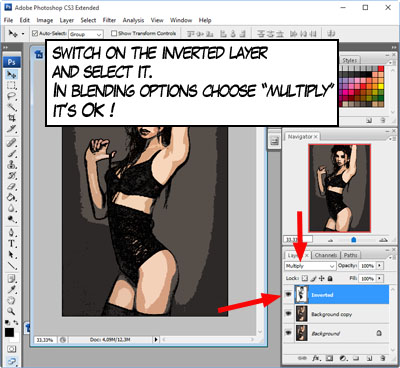Open the Opacity slider arrow
Viewport: 400px width, 368px height.
380,266
